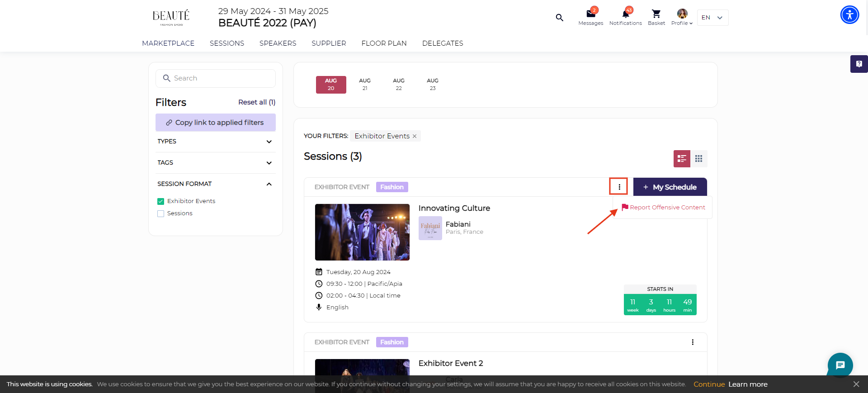Dismiss the cookie banner with X
The height and width of the screenshot is (393, 868).
[x=856, y=384]
